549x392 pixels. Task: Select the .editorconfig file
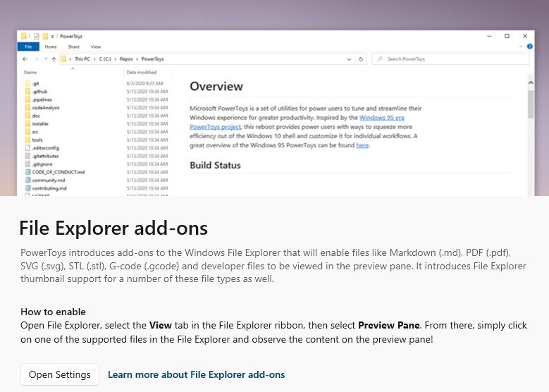pos(46,148)
